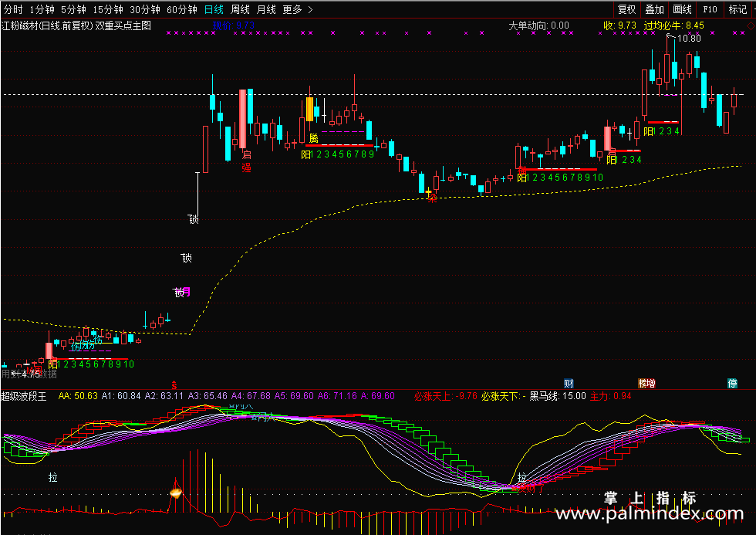Switch to the 周线 weekly tab

point(240,9)
